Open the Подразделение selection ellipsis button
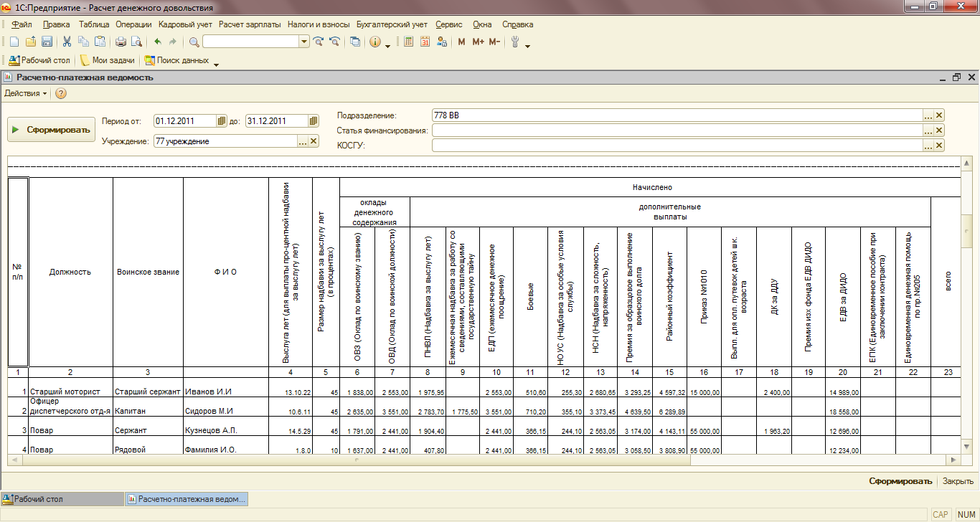Viewport: 980px width, 522px height. tap(928, 115)
